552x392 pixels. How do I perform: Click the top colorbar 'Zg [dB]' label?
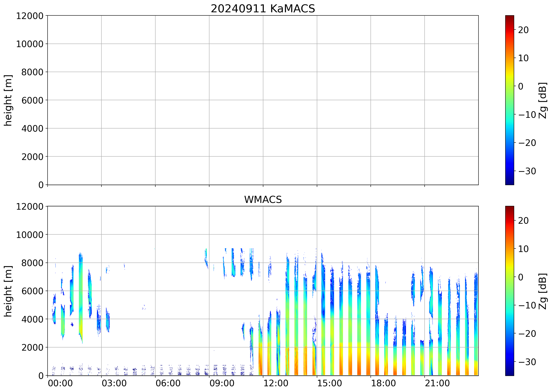(x=543, y=100)
